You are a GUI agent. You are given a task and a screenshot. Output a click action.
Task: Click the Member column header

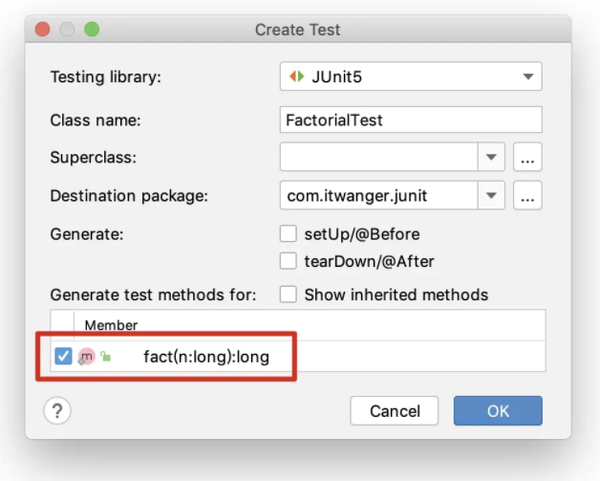pyautogui.click(x=111, y=325)
